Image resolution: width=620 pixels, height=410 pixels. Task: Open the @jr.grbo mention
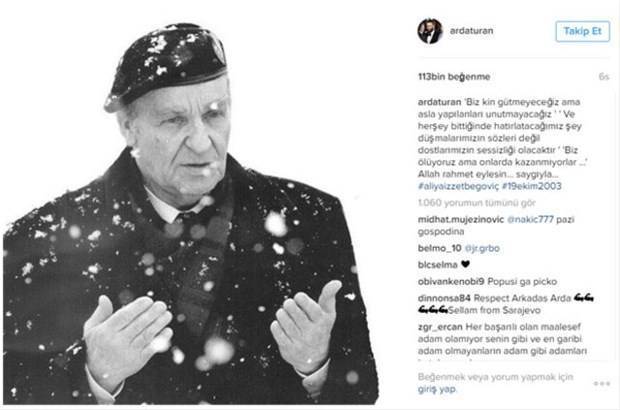[482, 248]
